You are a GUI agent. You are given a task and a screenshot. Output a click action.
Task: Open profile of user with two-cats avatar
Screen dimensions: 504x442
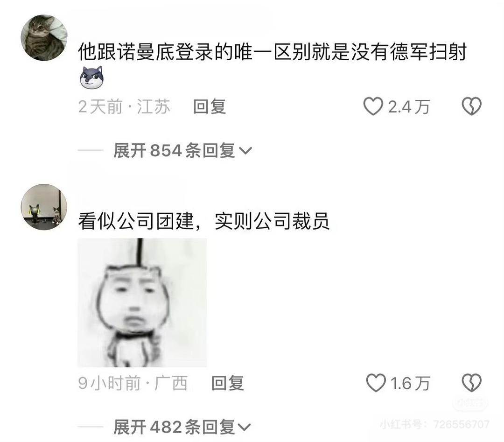(x=44, y=207)
